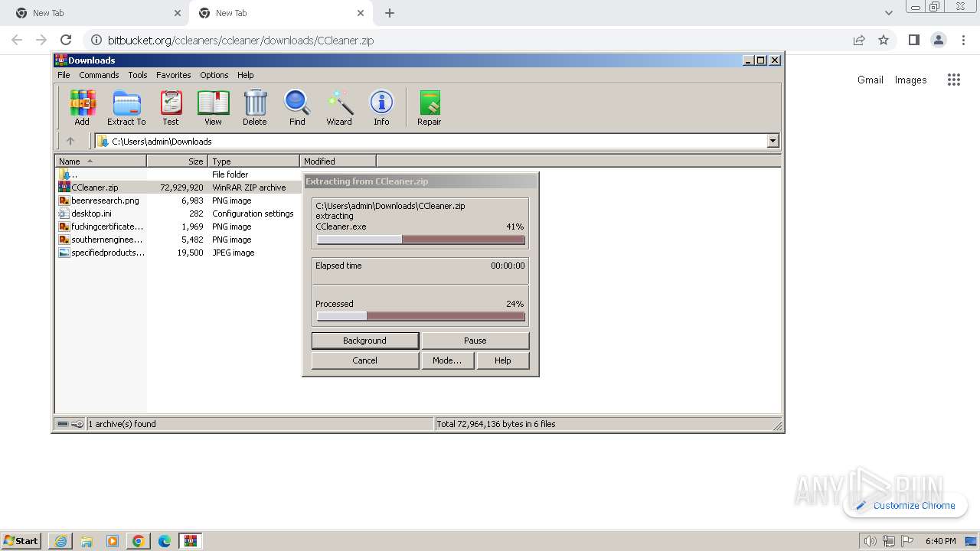
Task: Sort by the Type column header
Action: click(x=253, y=161)
